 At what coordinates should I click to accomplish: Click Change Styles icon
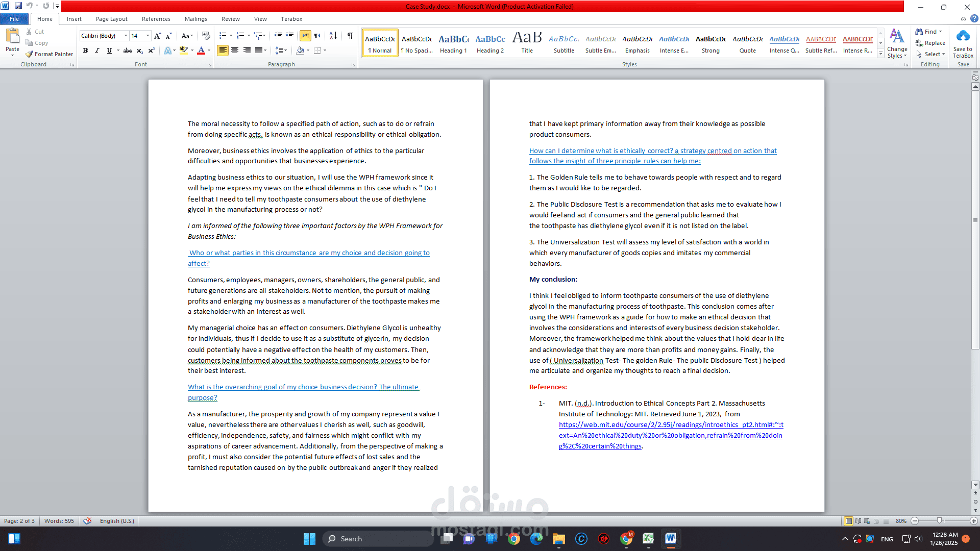(x=897, y=37)
